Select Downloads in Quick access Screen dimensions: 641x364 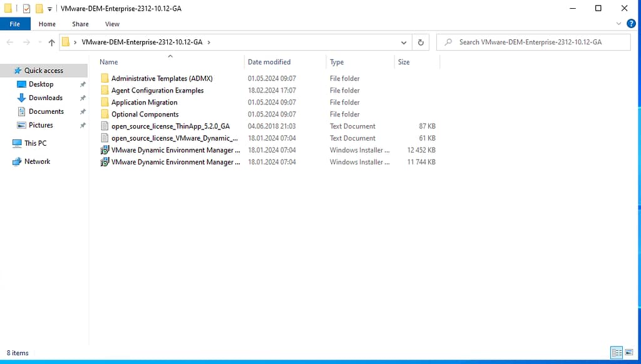[46, 98]
